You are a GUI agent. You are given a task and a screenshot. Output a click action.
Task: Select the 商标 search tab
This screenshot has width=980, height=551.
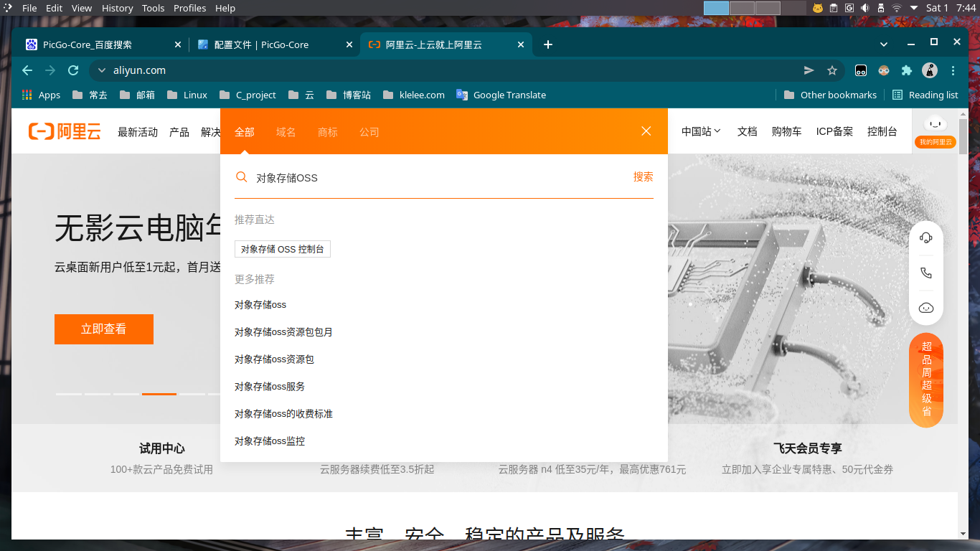(x=328, y=132)
